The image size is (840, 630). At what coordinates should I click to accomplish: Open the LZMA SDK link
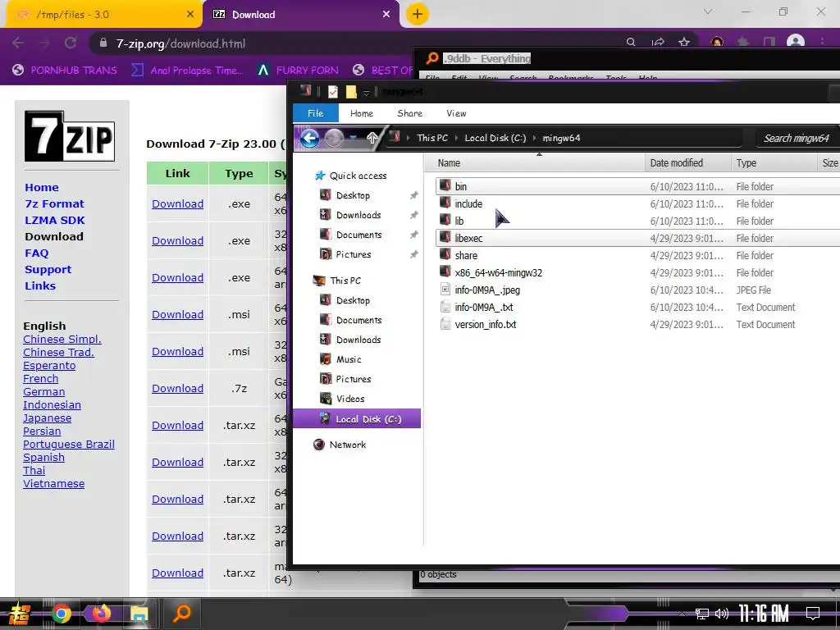[55, 220]
